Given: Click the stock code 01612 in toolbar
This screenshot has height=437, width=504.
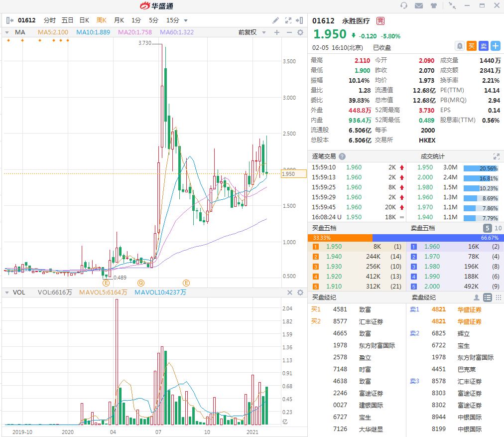Looking at the screenshot, I should 27,20.
